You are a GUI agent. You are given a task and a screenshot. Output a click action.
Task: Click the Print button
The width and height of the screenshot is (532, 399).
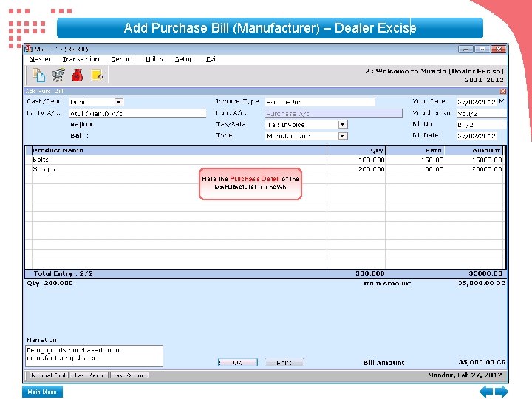click(284, 362)
